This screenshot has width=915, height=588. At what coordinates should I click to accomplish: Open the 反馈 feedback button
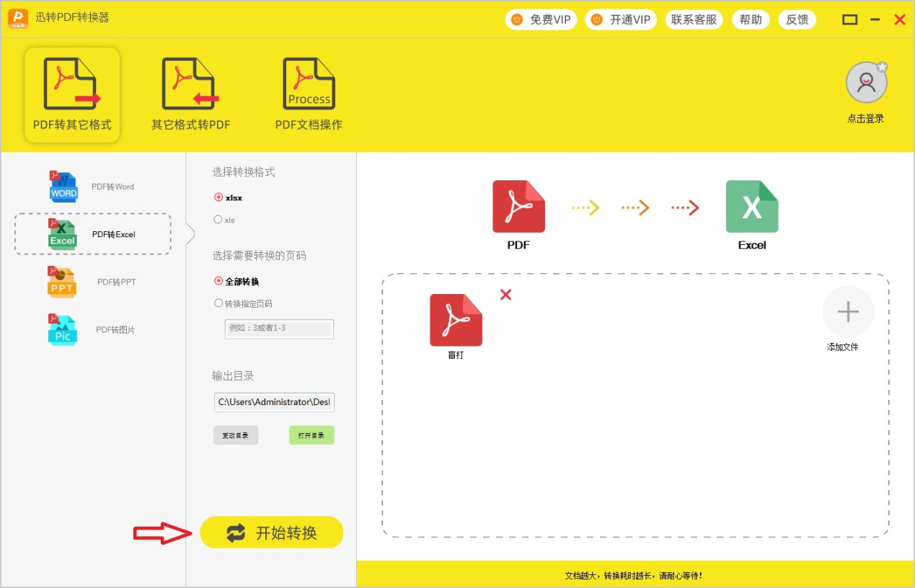pos(797,20)
